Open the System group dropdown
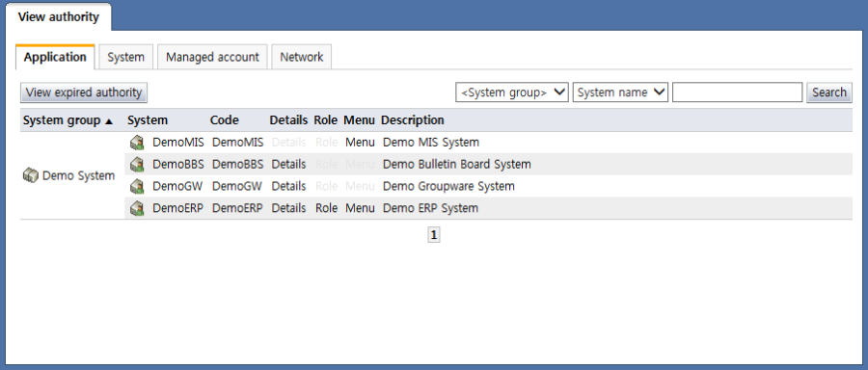 [x=512, y=92]
